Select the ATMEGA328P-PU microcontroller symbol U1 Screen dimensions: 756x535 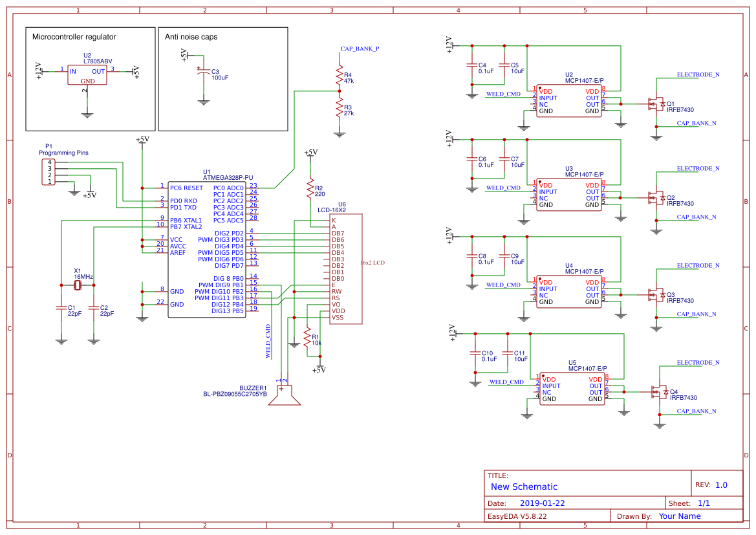tap(207, 249)
